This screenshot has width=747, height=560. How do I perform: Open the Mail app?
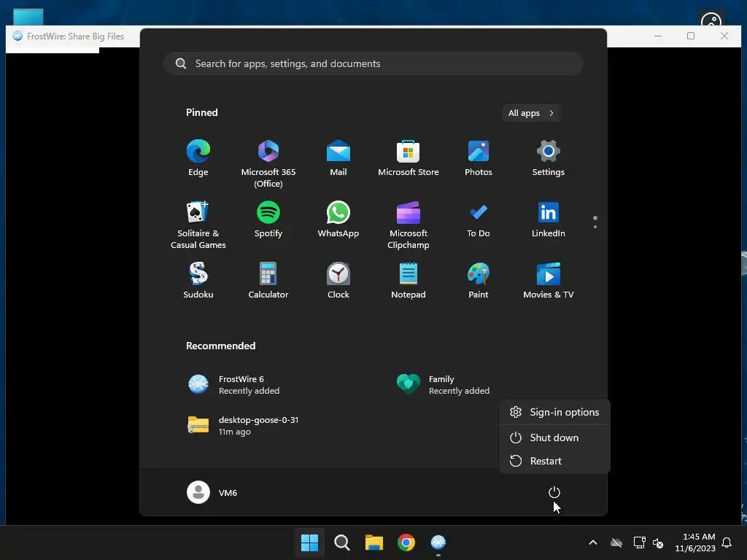pyautogui.click(x=338, y=158)
